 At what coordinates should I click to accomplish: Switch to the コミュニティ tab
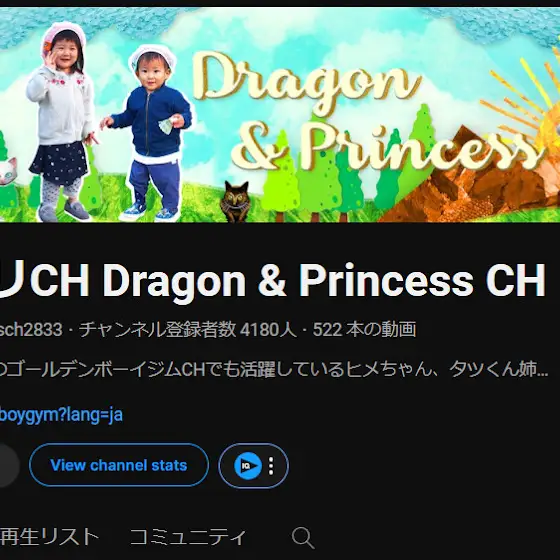(188, 537)
